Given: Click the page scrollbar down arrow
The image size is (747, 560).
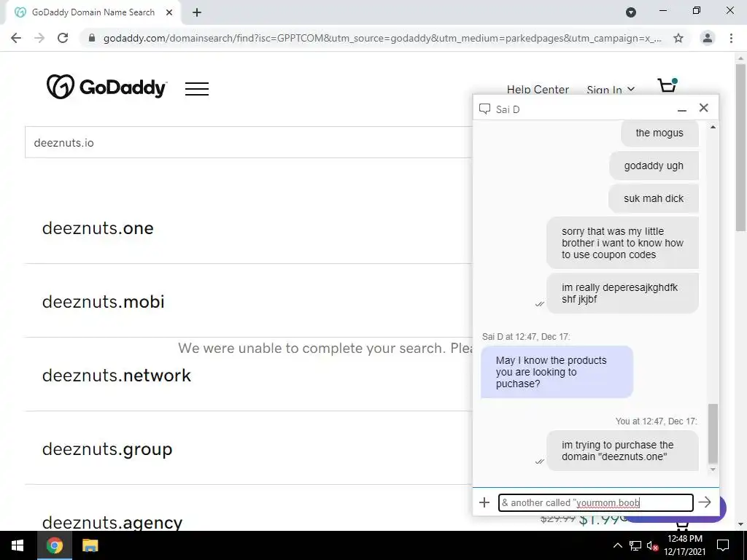Looking at the screenshot, I should tap(740, 524).
